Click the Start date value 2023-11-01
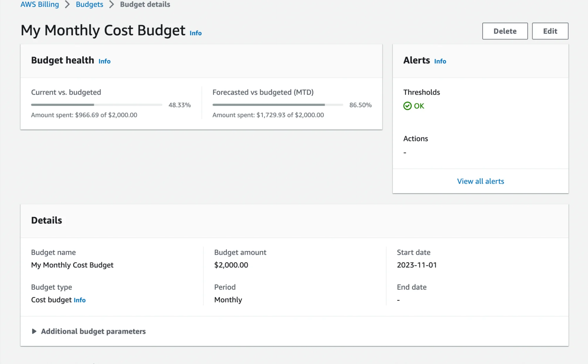 click(x=417, y=265)
